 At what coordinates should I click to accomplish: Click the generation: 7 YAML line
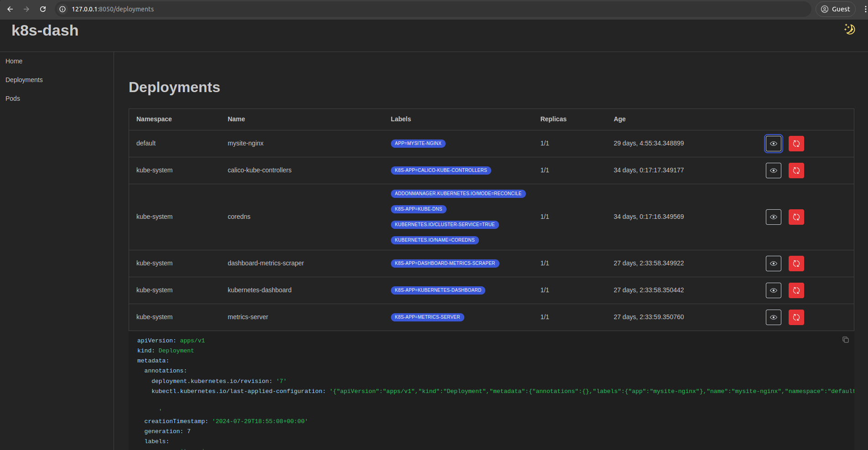(167, 431)
